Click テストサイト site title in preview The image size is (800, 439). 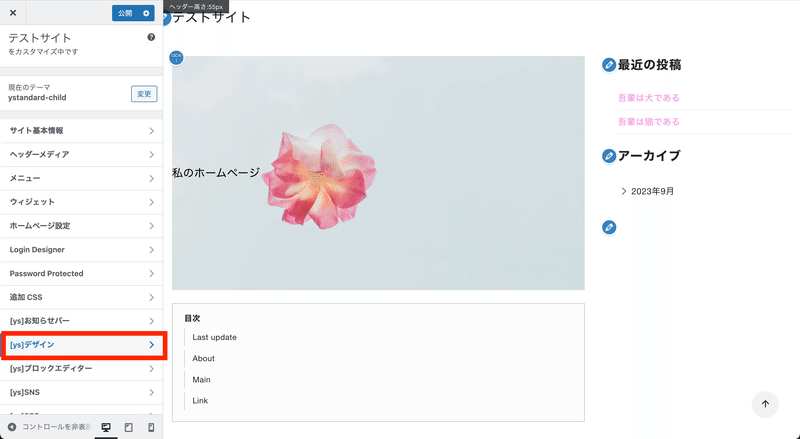point(211,17)
